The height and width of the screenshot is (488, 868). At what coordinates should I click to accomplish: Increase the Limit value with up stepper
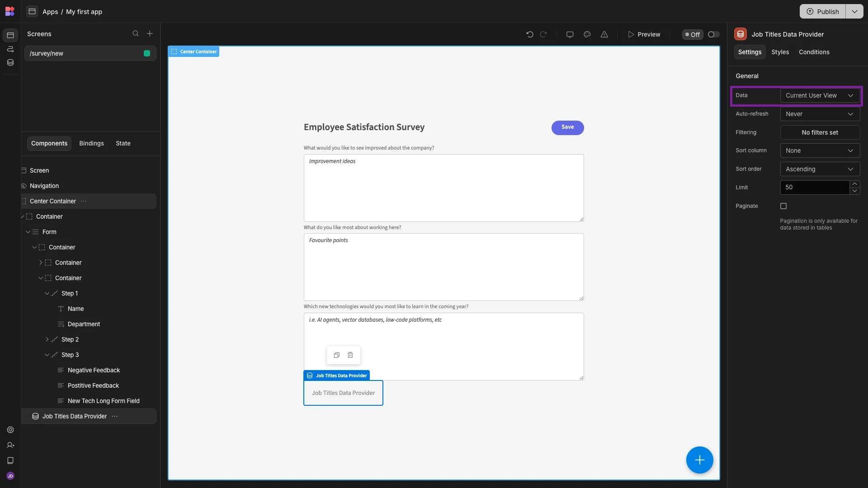click(854, 184)
